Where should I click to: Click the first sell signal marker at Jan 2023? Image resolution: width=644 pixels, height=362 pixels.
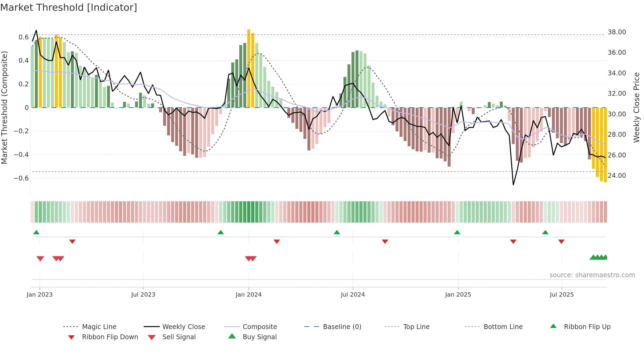click(x=40, y=258)
